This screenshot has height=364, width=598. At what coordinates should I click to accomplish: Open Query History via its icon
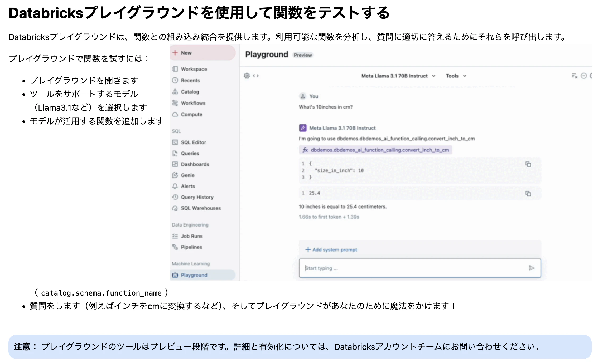[175, 197]
